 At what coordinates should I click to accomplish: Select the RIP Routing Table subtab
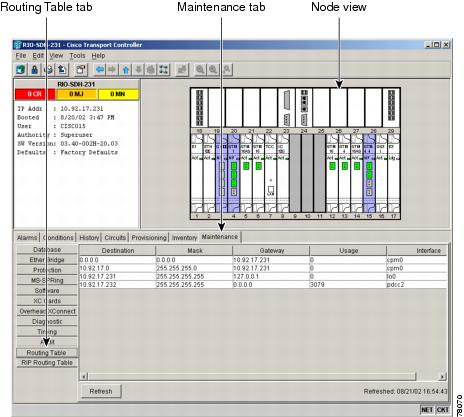47,363
